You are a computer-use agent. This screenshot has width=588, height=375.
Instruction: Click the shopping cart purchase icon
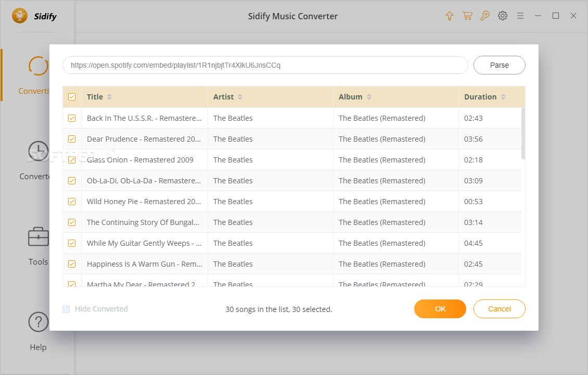coord(467,16)
